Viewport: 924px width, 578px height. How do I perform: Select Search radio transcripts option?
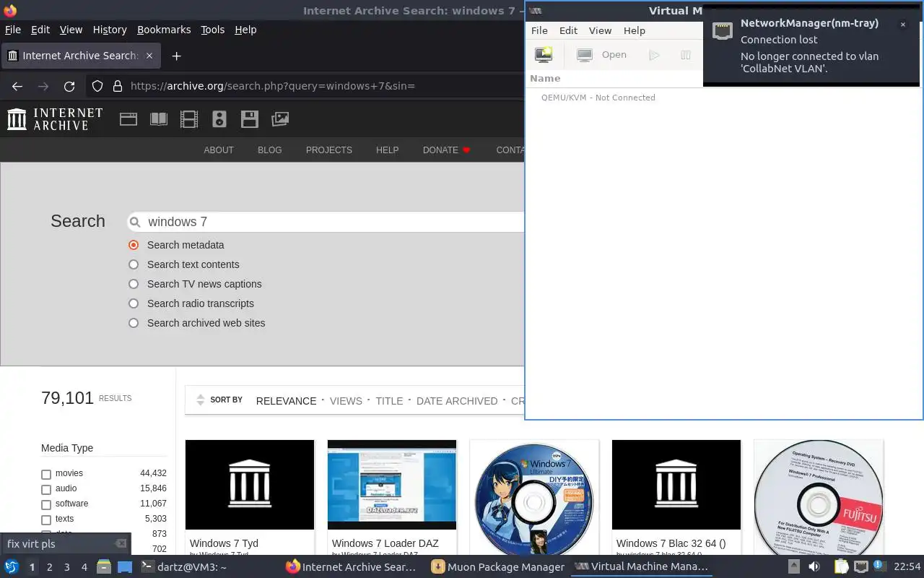[x=134, y=303]
